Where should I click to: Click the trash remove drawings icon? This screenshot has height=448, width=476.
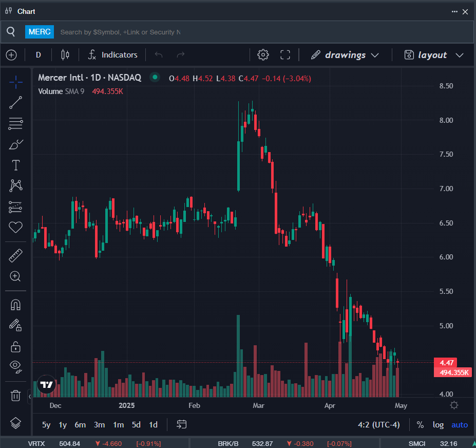pos(15,396)
